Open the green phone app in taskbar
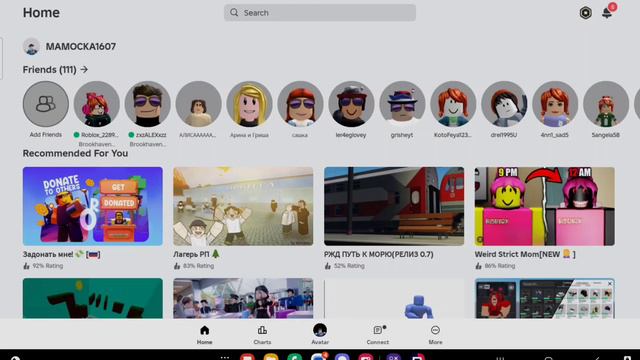Viewport: 640px width, 360px height. [294, 357]
